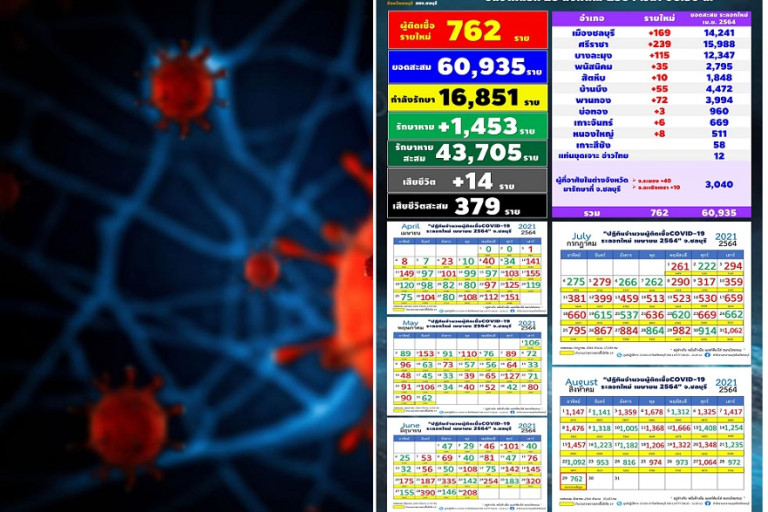The width and height of the screenshot is (768, 512).
Task: Open the June 2021 calendar
Action: pyautogui.click(x=467, y=462)
